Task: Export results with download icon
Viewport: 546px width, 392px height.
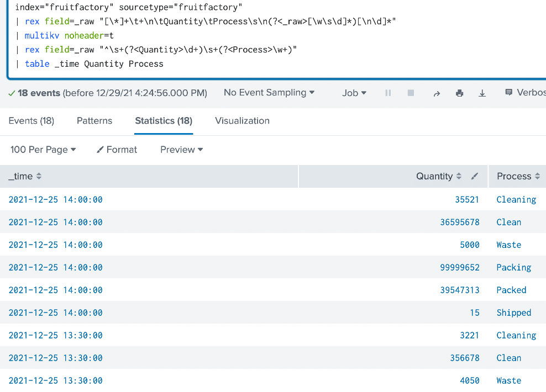Action: (x=482, y=93)
